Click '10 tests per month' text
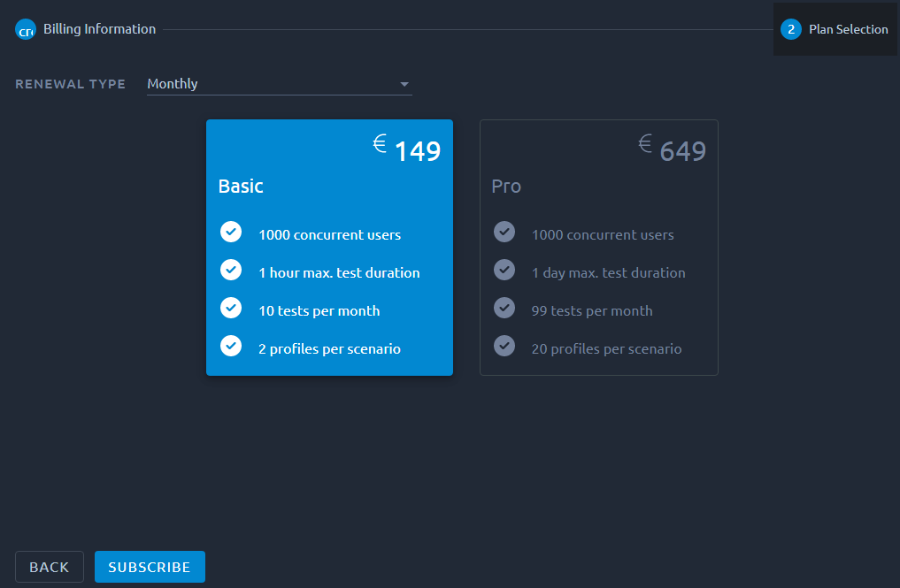The width and height of the screenshot is (900, 588). pyautogui.click(x=319, y=311)
